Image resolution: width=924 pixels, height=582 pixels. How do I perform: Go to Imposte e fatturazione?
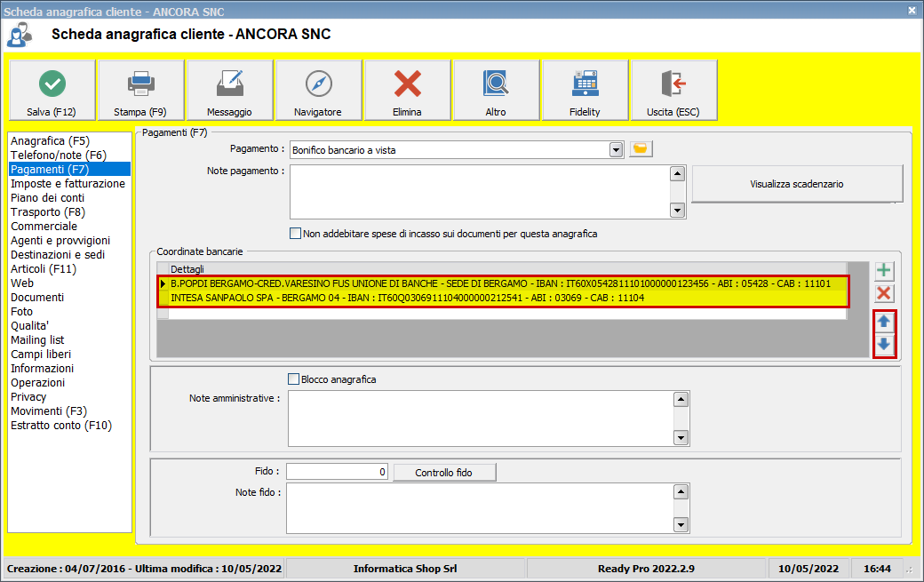68,183
